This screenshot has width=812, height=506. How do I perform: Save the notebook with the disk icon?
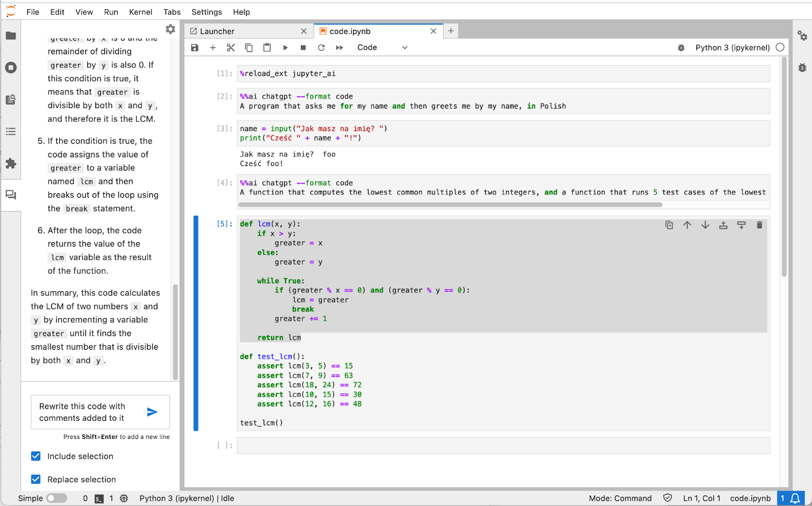pos(194,48)
